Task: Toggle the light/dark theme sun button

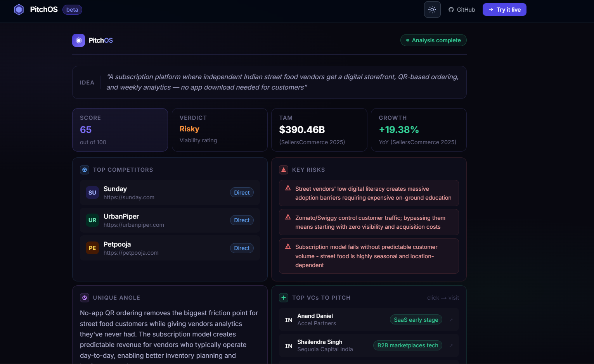Action: pos(432,10)
